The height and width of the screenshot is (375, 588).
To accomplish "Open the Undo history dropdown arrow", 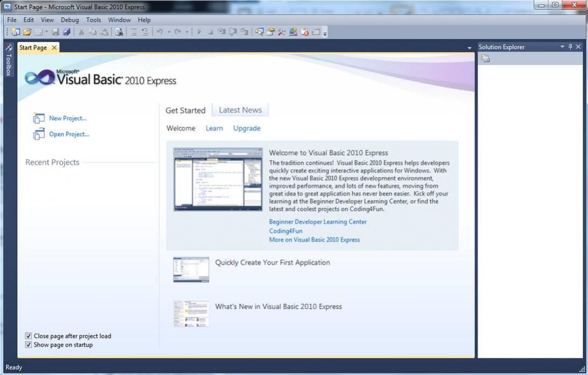I will (x=169, y=32).
